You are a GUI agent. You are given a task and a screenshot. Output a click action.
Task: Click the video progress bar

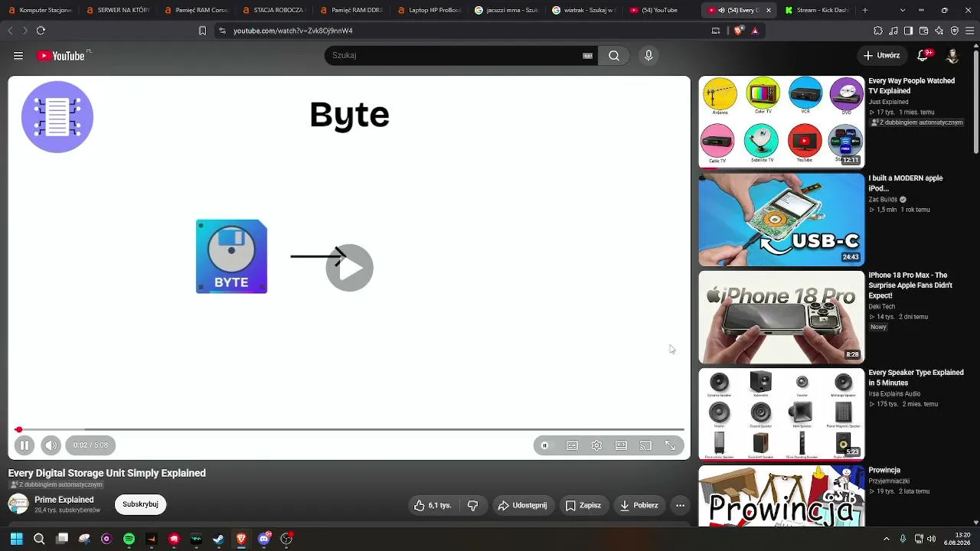pos(349,429)
